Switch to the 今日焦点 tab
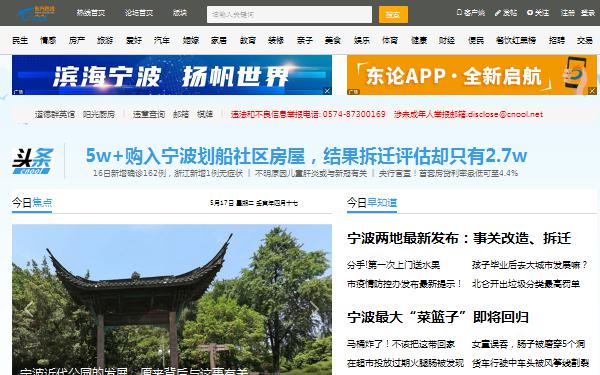The image size is (600, 375). 32,202
